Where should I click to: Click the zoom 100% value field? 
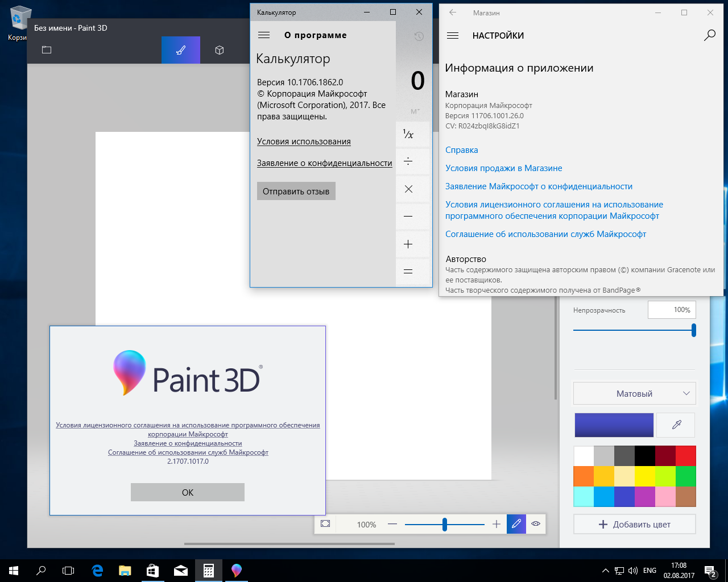[366, 524]
